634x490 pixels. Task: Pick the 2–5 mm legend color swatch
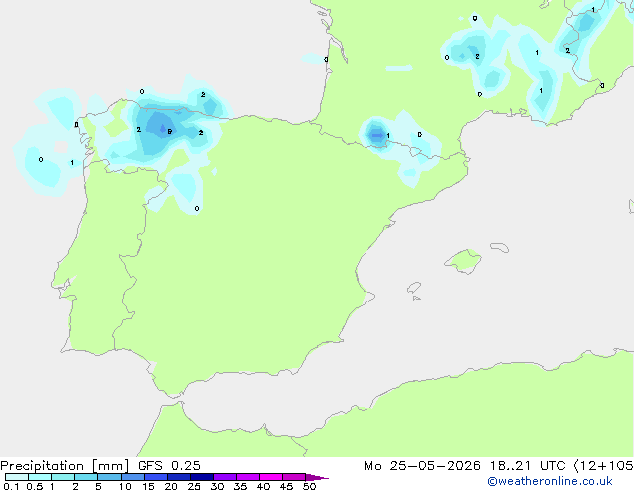tap(86, 477)
